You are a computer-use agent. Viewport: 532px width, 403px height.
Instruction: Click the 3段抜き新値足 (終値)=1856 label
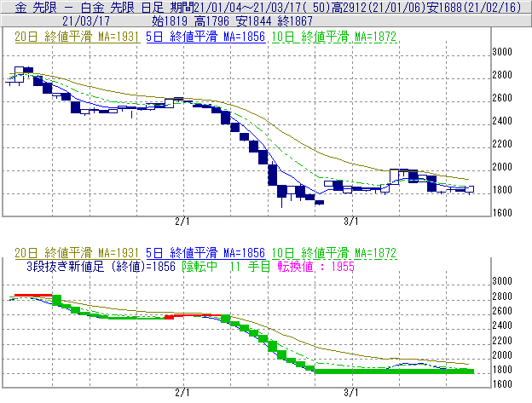tap(101, 267)
